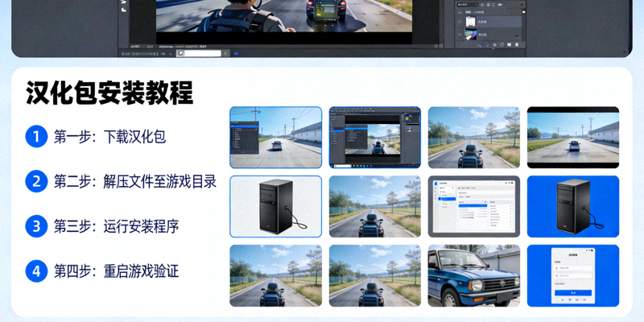This screenshot has width=644, height=322.
Task: Open the settings window thumbnail in gray frame
Action: coord(474,206)
